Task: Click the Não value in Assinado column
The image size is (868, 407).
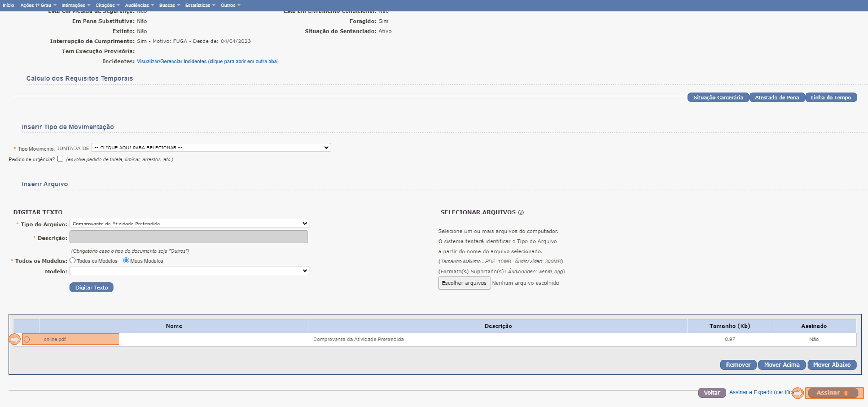Action: click(814, 339)
